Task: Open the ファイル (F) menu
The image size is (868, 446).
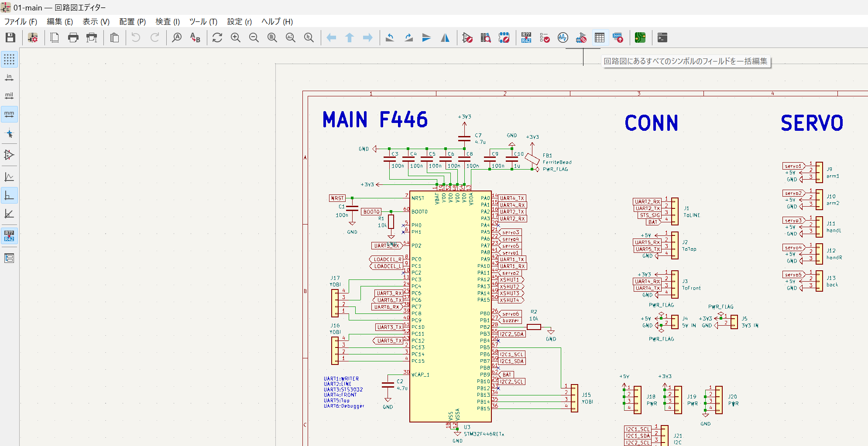Action: click(21, 21)
